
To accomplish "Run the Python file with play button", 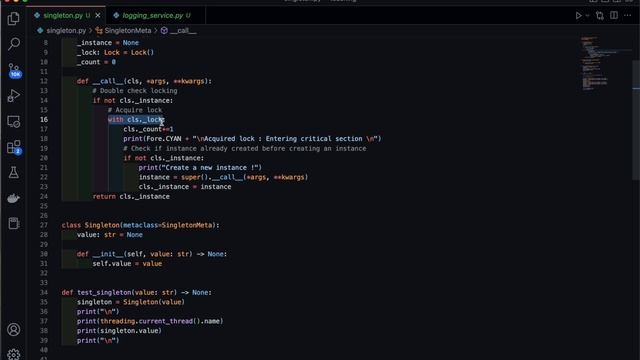I will (x=578, y=16).
